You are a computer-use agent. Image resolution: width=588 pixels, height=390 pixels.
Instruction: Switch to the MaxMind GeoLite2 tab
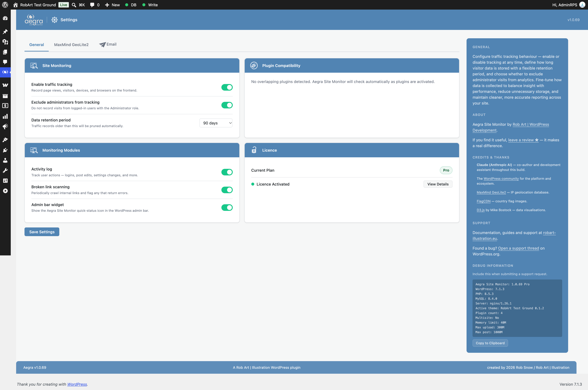click(x=71, y=45)
